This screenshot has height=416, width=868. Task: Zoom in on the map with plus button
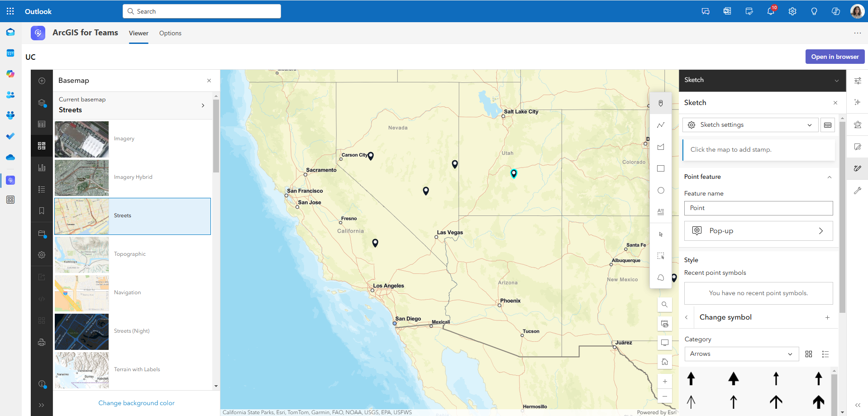pos(665,382)
